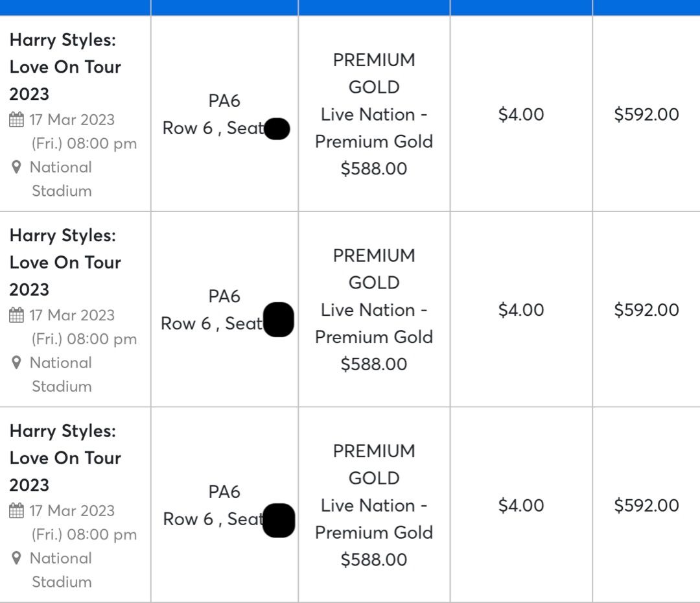Click the second row's $588.00 ticket price
700x603 pixels.
[374, 364]
